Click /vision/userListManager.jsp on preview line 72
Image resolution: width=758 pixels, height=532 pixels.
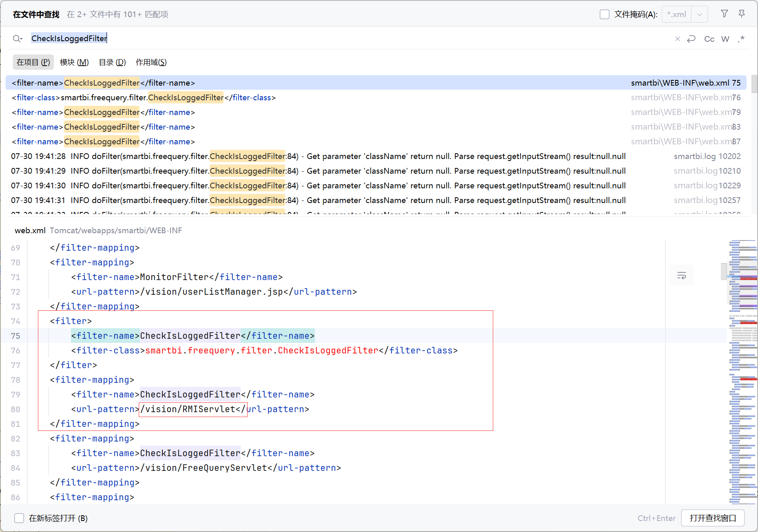211,292
